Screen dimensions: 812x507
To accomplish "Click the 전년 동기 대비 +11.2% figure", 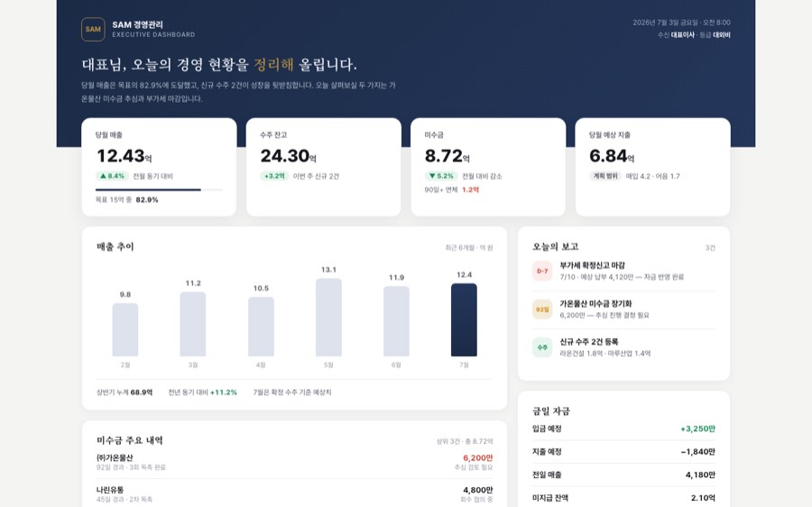I will tap(202, 392).
